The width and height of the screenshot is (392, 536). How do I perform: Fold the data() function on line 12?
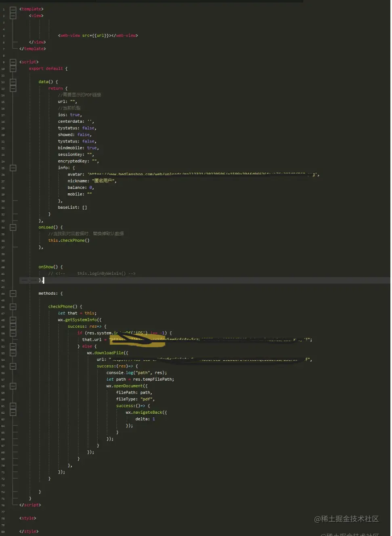pos(13,82)
